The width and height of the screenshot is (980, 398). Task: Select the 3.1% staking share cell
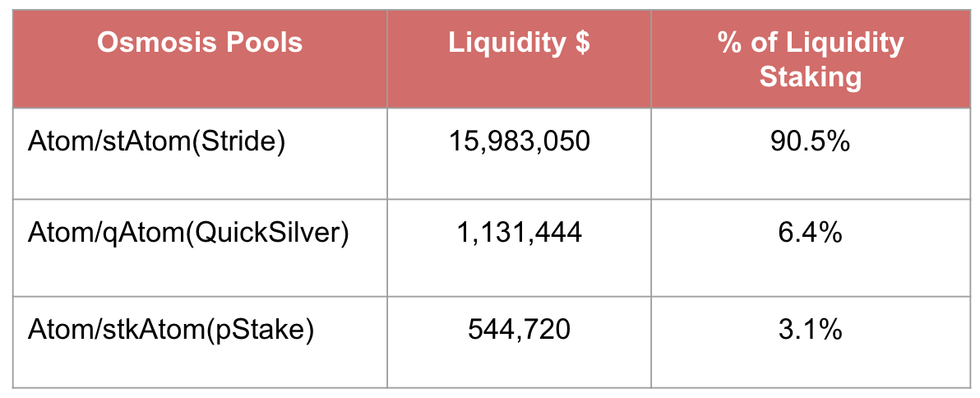[810, 330]
